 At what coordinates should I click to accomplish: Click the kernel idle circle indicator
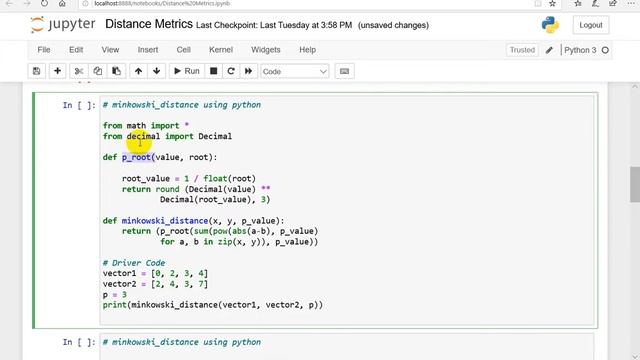coord(605,50)
